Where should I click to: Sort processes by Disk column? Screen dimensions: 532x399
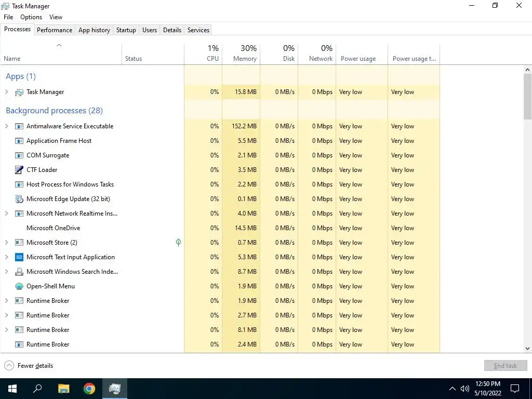[x=279, y=54]
